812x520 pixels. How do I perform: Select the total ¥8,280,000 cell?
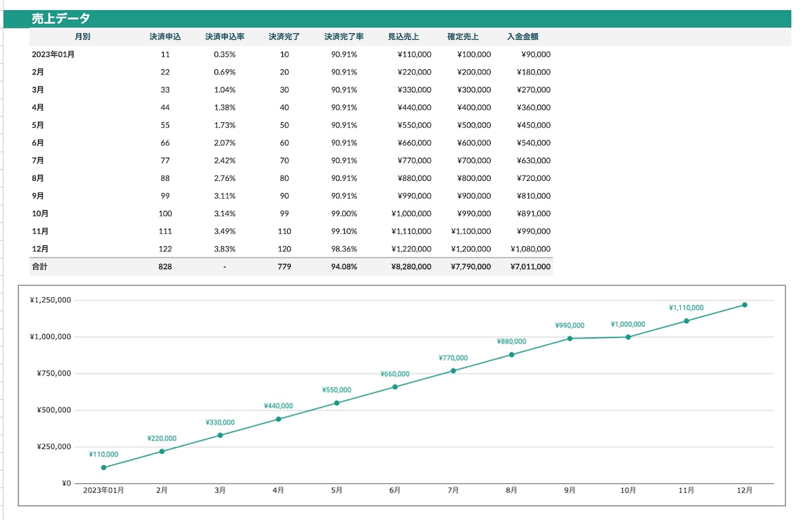point(411,267)
